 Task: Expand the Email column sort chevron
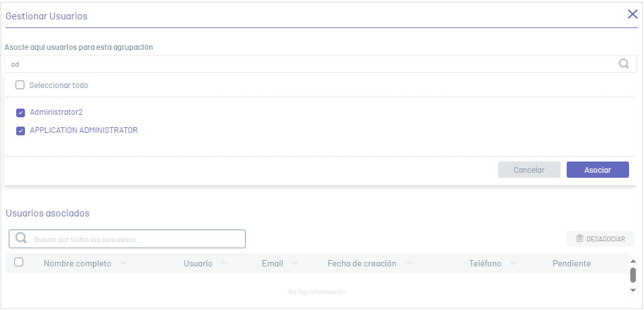[x=295, y=263]
